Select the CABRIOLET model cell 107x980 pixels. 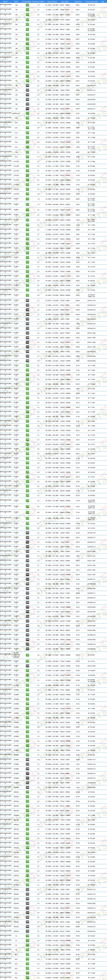click(x=16, y=113)
